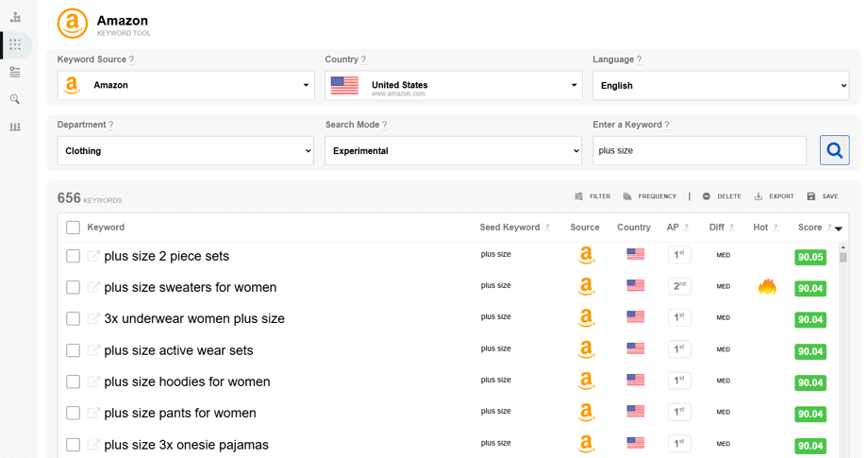Open the Keyword Source dropdown
Image resolution: width=868 pixels, height=458 pixels.
pyautogui.click(x=186, y=85)
